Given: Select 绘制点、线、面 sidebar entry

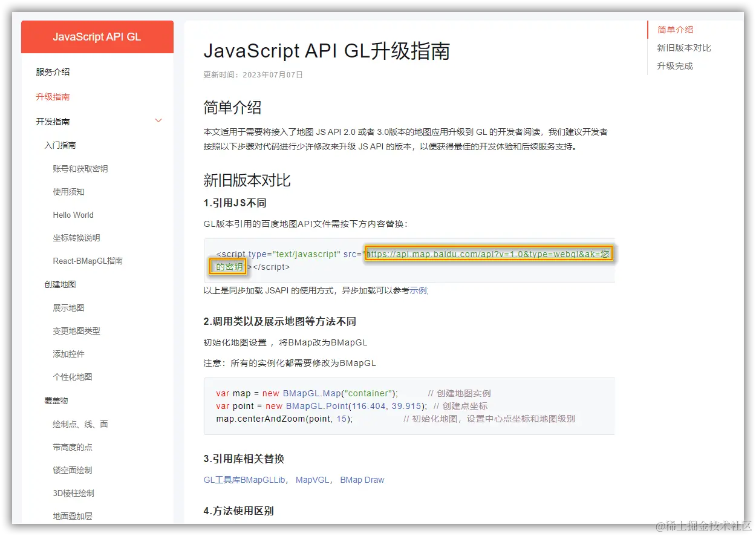Looking at the screenshot, I should pyautogui.click(x=80, y=424).
